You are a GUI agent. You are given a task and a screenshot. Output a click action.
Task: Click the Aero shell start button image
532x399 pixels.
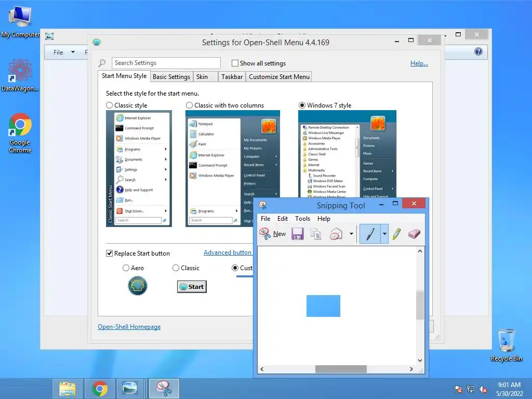coord(137,286)
